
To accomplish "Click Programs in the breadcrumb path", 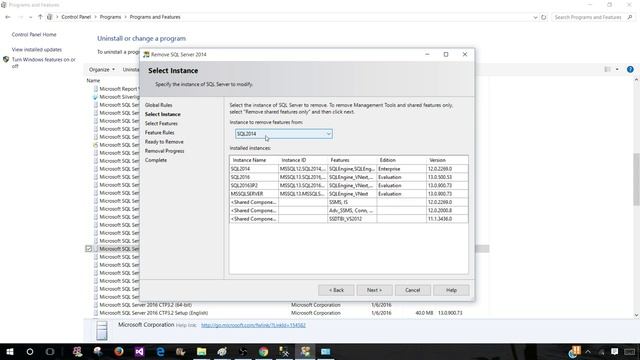I will click(x=110, y=17).
